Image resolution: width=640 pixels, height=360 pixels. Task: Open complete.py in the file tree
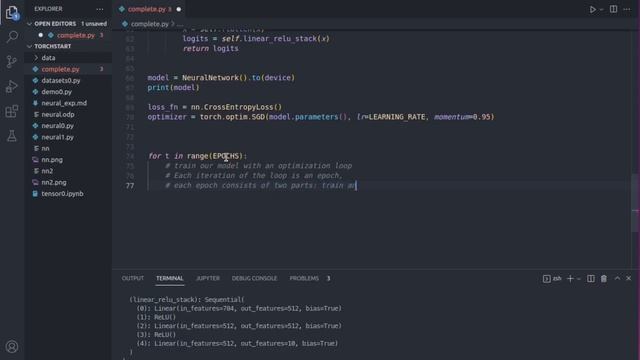(x=68, y=69)
